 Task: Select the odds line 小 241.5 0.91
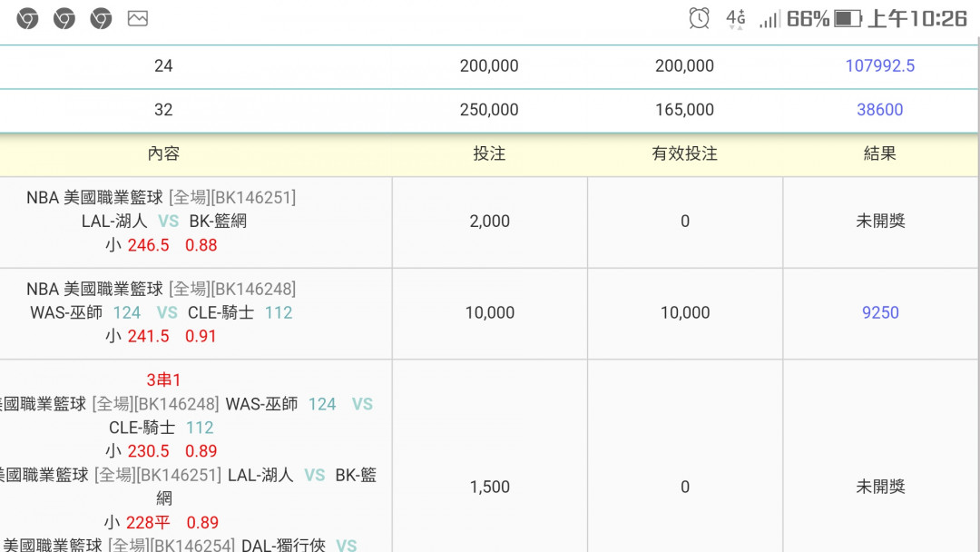162,336
